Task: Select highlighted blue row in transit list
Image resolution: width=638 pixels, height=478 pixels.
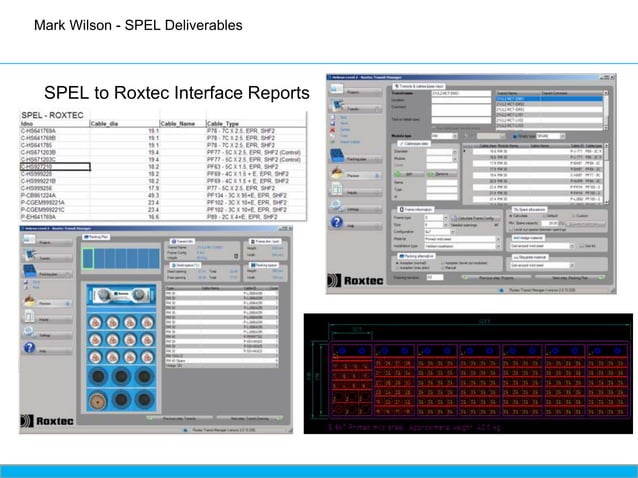Action: coord(549,99)
